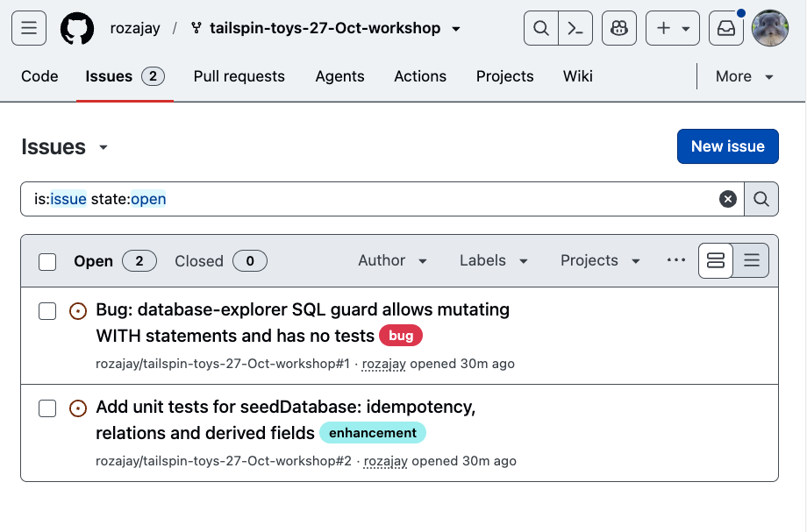Screen dimensions: 807x532
Task: Click the Closed count badge showing 0
Action: tap(250, 261)
